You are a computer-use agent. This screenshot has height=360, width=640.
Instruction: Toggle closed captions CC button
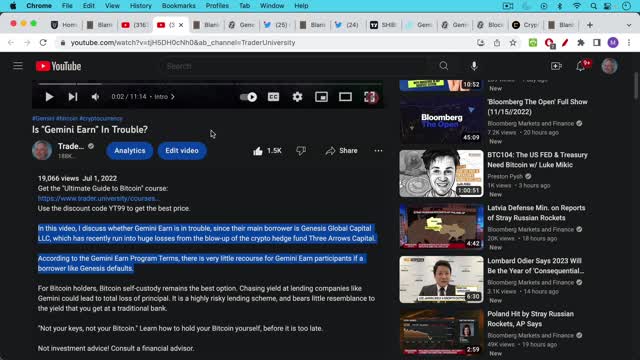[273, 97]
